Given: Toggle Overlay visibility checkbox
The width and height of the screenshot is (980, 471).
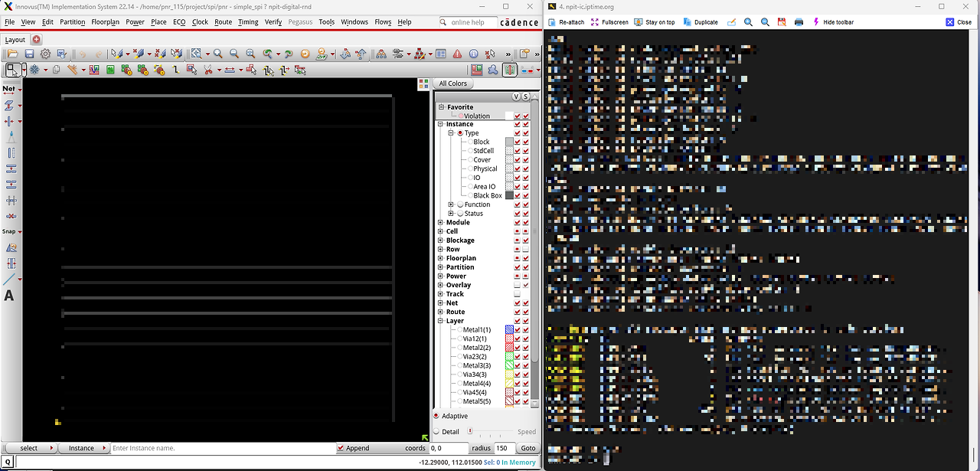Looking at the screenshot, I should point(518,285).
